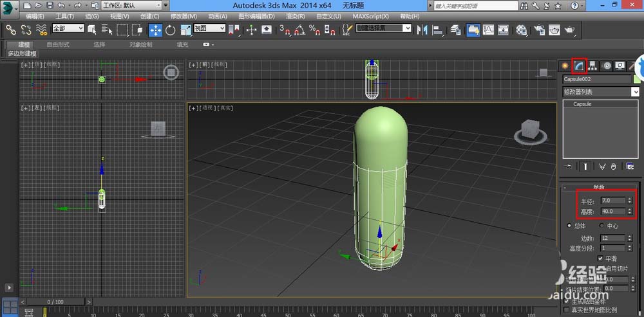The height and width of the screenshot is (317, 644).
Task: Open the Select by Name list icon
Action: point(107,30)
